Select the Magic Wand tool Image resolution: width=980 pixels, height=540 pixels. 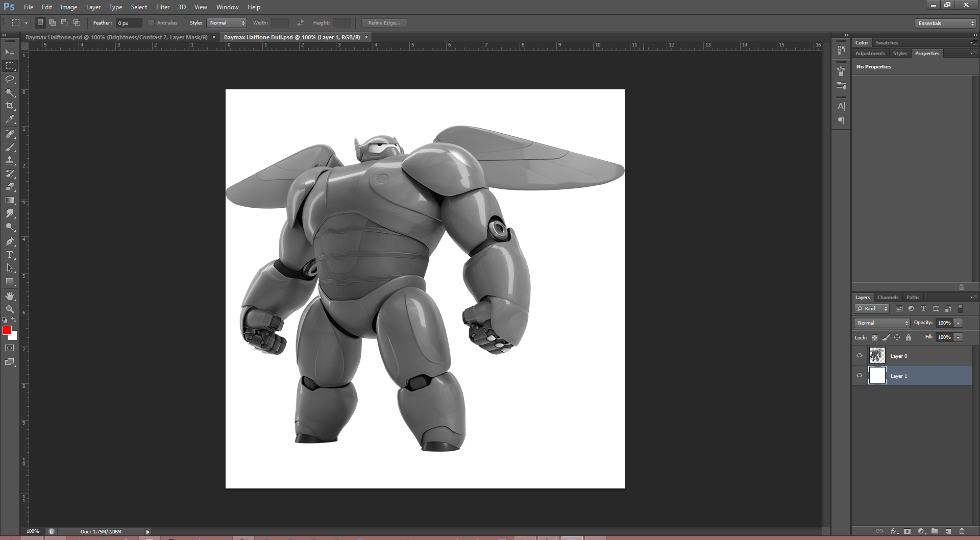(10, 92)
